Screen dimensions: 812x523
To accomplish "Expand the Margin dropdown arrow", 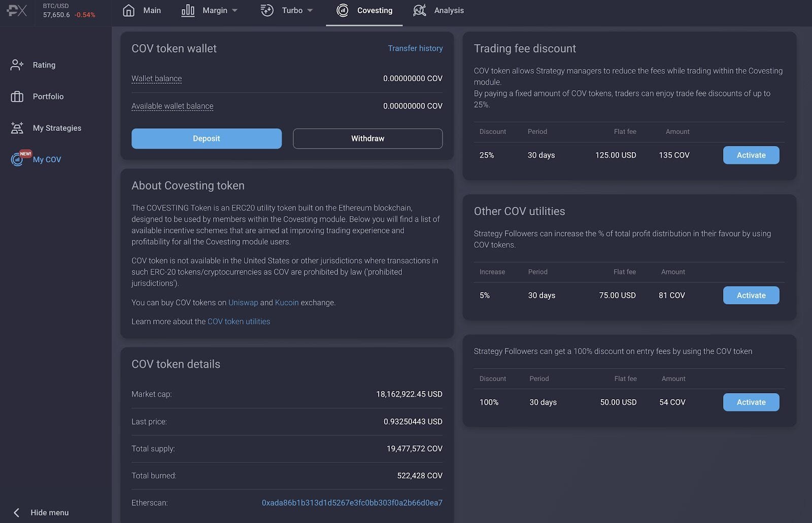I will point(234,11).
